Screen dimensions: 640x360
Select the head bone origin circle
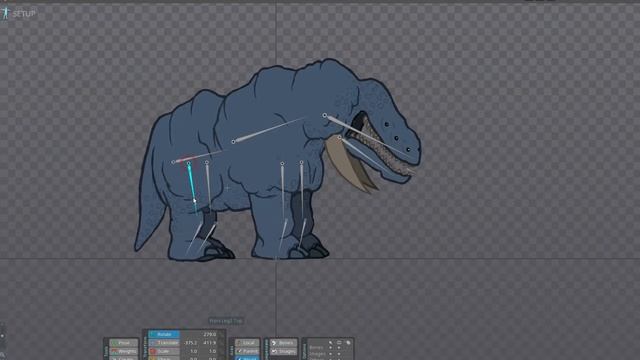[324, 116]
